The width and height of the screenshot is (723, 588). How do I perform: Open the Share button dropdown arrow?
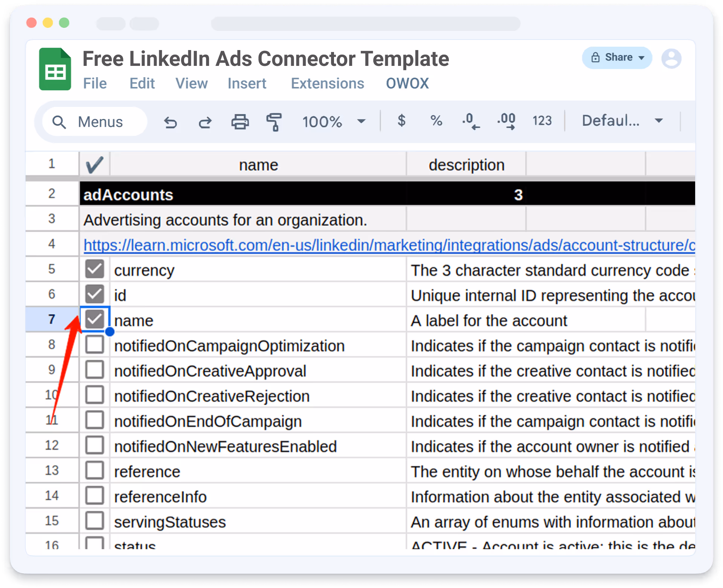click(x=642, y=58)
